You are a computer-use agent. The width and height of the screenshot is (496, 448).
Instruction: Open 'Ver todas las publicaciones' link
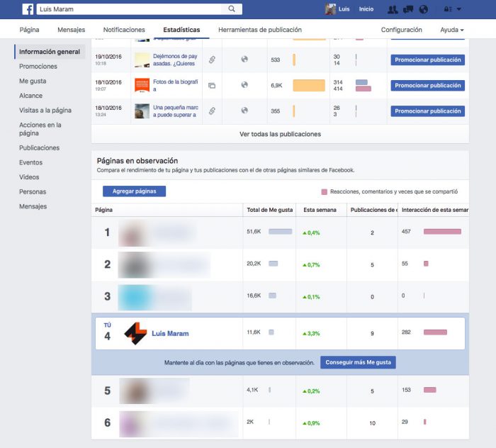tap(280, 134)
